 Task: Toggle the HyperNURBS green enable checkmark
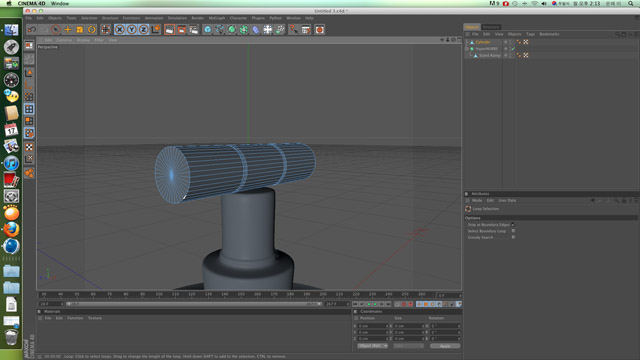point(513,49)
